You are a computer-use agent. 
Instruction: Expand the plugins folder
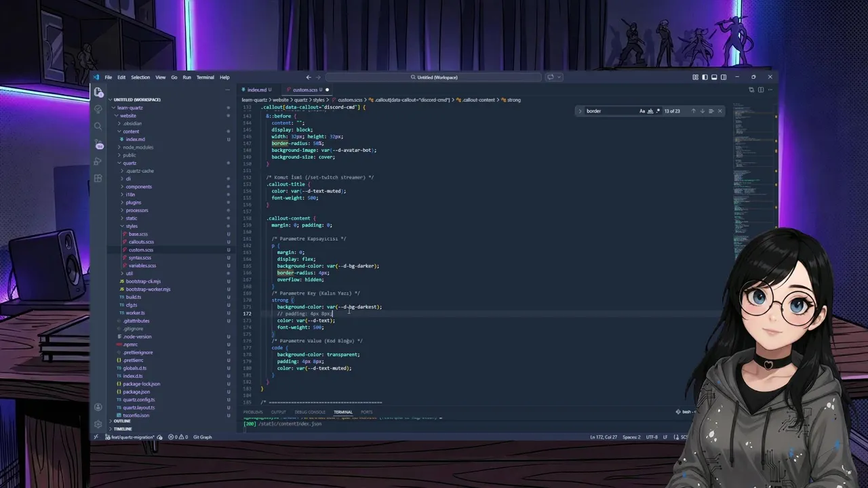pos(133,203)
